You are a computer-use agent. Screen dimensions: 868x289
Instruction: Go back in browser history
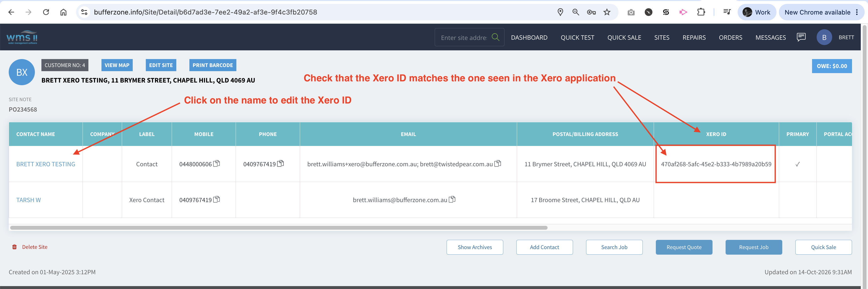point(11,12)
